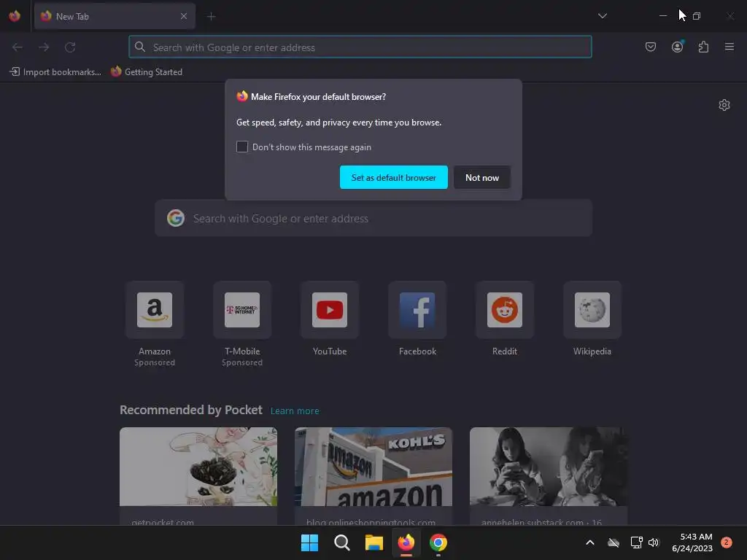Open the Extensions puzzle icon
This screenshot has width=747, height=560.
pyautogui.click(x=703, y=47)
